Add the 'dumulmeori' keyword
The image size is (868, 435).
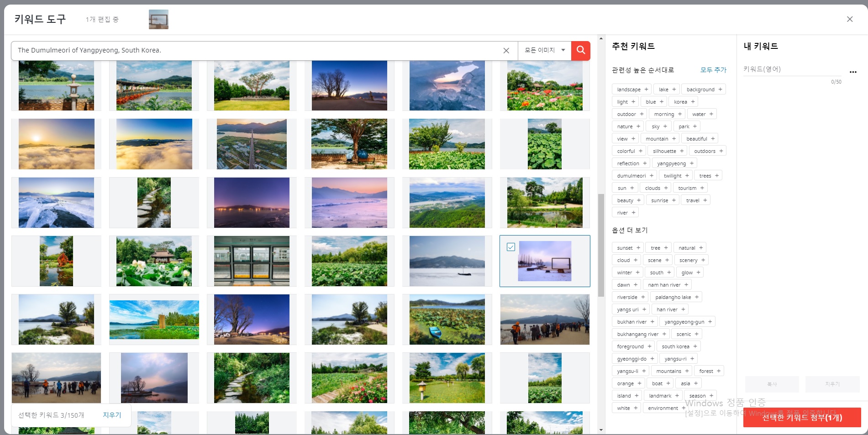click(635, 176)
